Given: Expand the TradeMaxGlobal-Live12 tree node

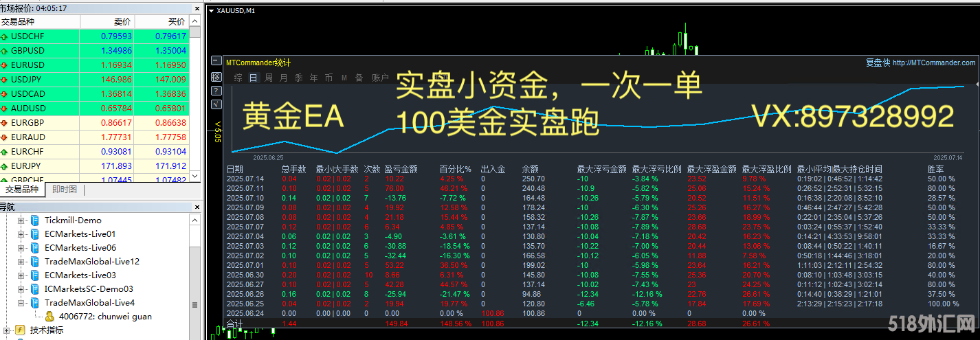Looking at the screenshot, I should pos(21,262).
